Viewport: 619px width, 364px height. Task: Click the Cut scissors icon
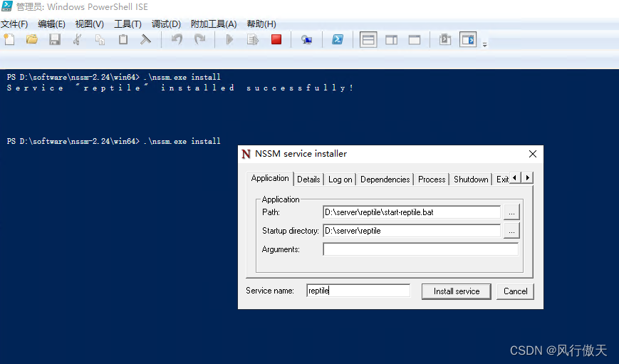pyautogui.click(x=78, y=39)
